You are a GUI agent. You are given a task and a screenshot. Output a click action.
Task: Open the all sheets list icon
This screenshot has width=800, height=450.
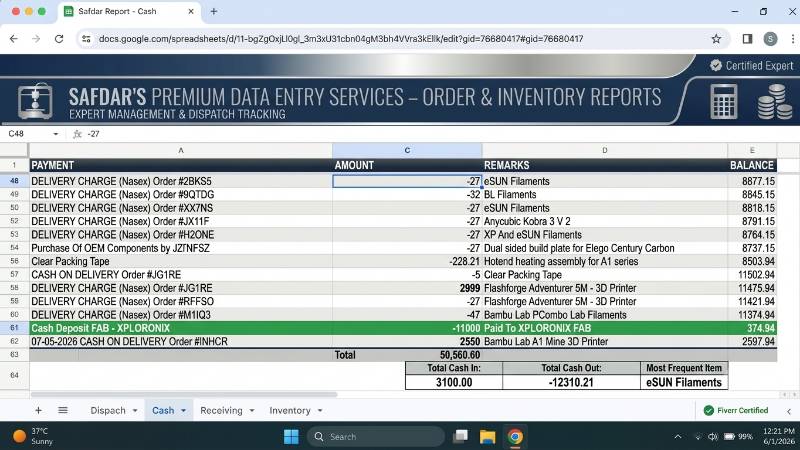pos(63,410)
